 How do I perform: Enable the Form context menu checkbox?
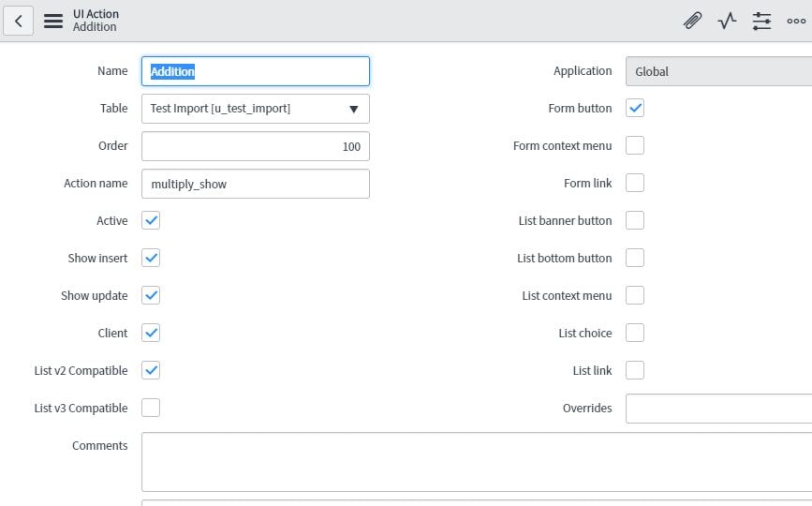click(x=635, y=145)
